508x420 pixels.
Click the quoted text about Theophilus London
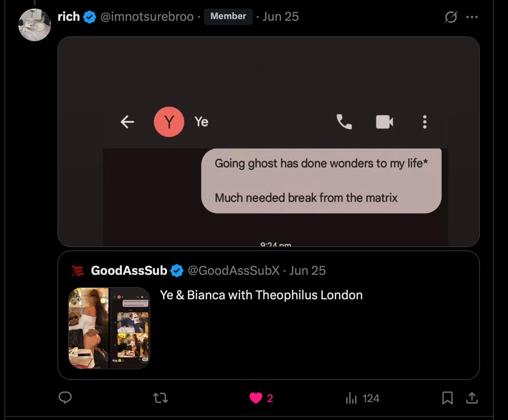[261, 295]
